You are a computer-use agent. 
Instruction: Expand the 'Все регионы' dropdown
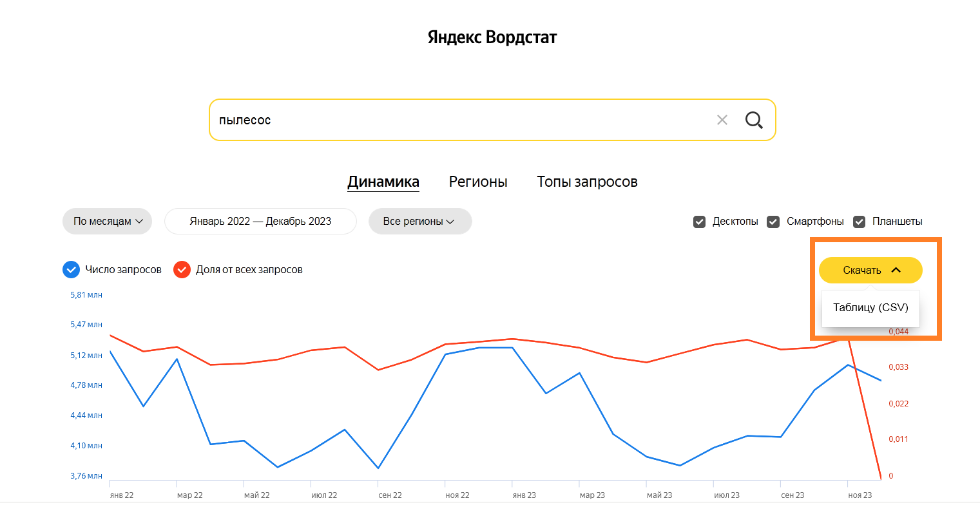pyautogui.click(x=420, y=221)
